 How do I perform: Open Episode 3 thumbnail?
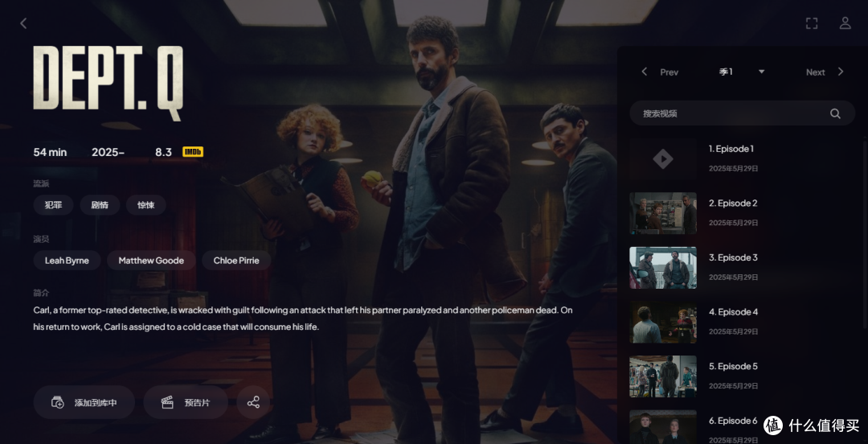663,268
